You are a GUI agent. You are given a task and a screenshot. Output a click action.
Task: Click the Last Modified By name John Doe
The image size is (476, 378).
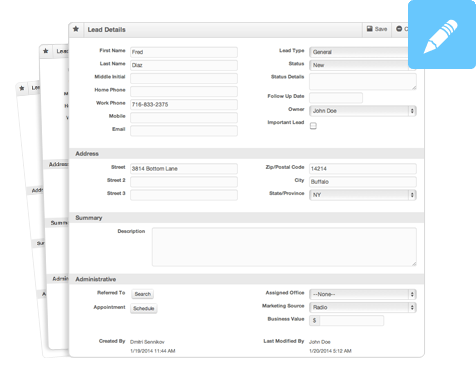pos(320,342)
